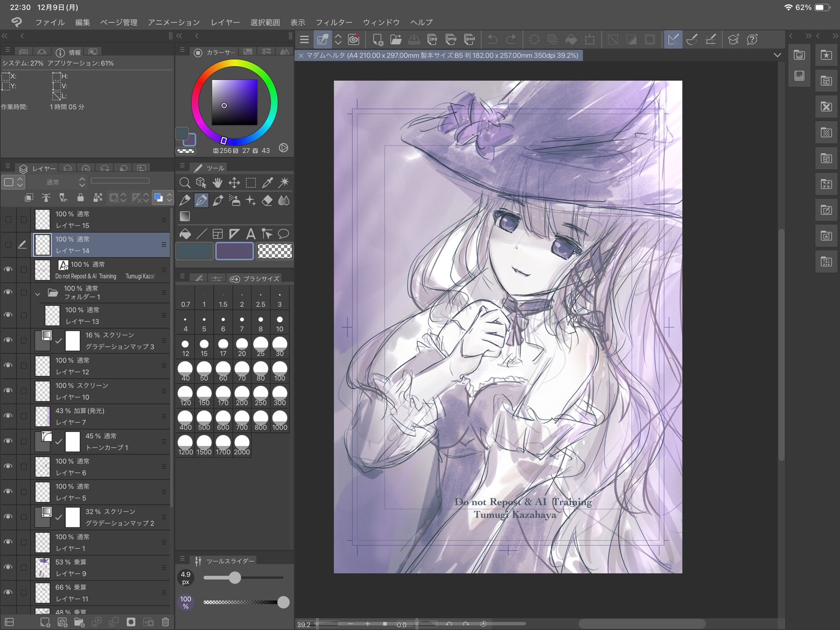The width and height of the screenshot is (840, 630).
Task: Select the Eyedropper tool
Action: [267, 182]
